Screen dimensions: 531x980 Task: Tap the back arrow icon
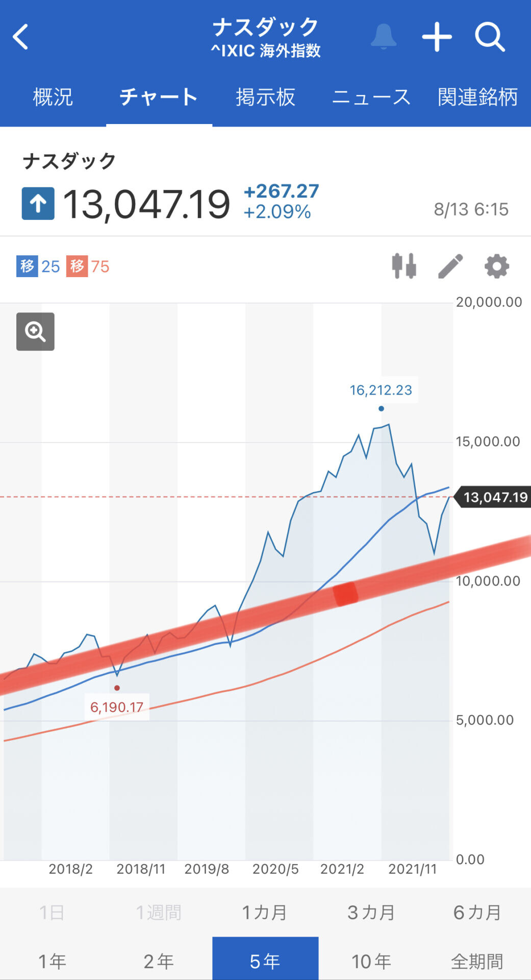pyautogui.click(x=20, y=37)
